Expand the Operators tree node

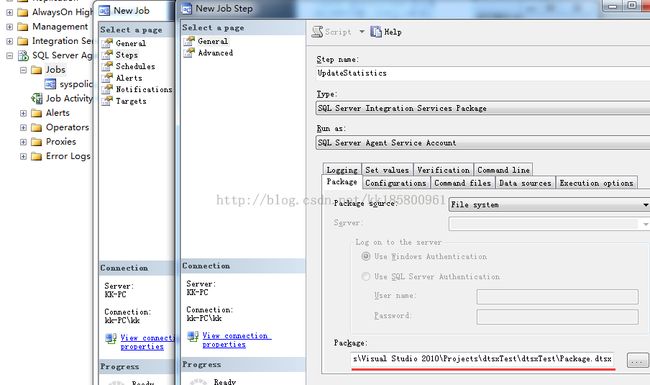click(x=23, y=128)
